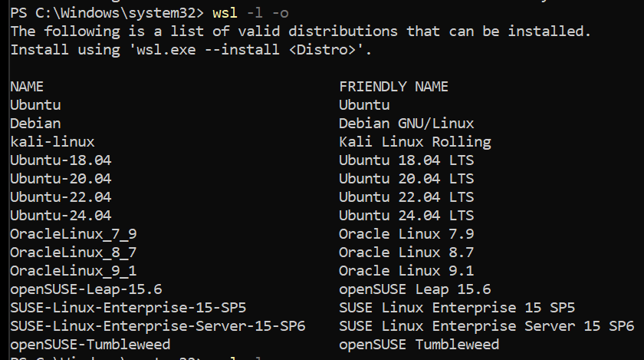This screenshot has height=360, width=644.
Task: Click openSUSE-Tumbleweed in the NAME column
Action: tap(90, 345)
